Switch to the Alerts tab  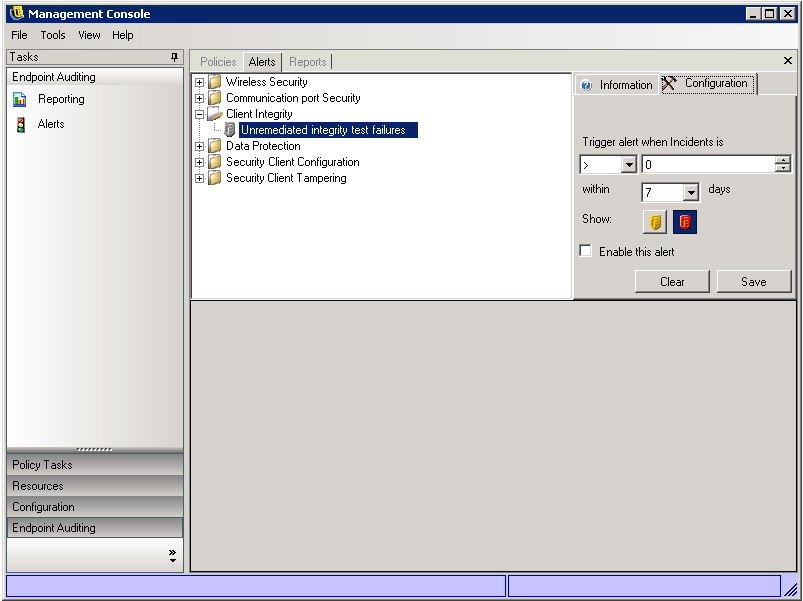click(262, 62)
